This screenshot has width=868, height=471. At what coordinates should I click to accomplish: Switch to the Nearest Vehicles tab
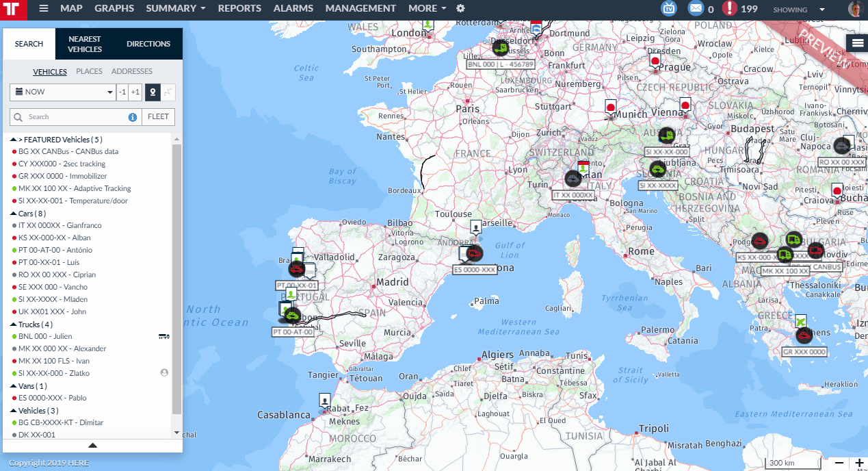(x=85, y=44)
